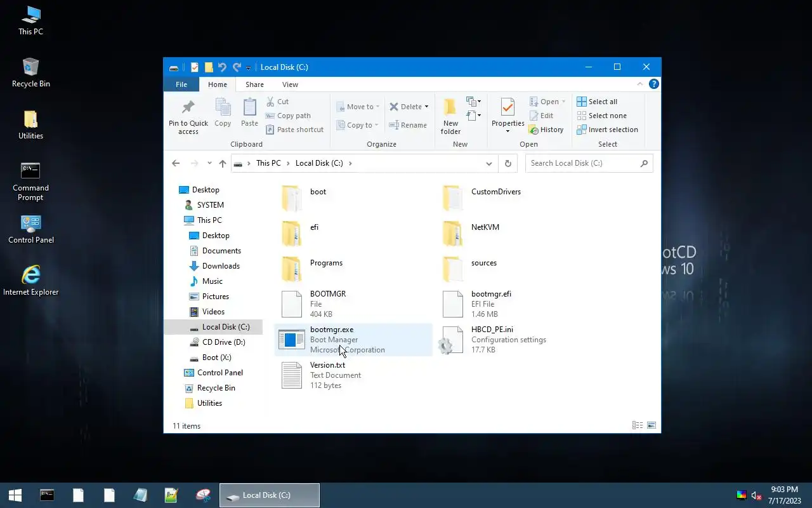Click the volume muted tray icon
Viewport: 812px width, 508px height.
756,495
